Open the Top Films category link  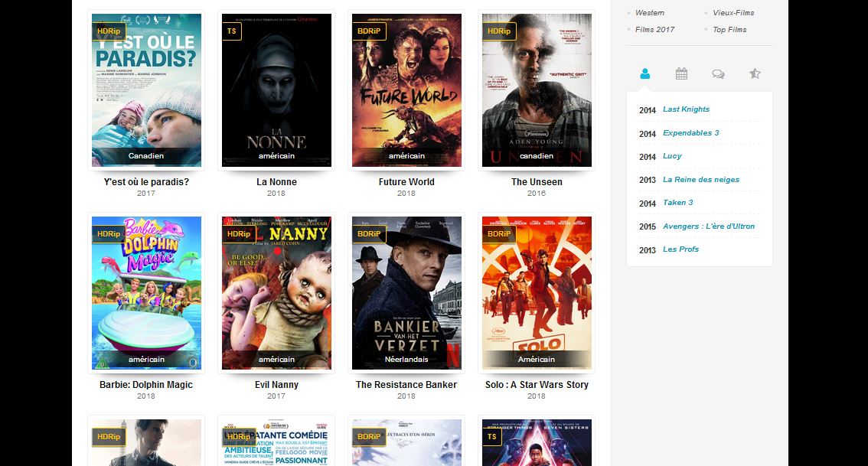[729, 29]
